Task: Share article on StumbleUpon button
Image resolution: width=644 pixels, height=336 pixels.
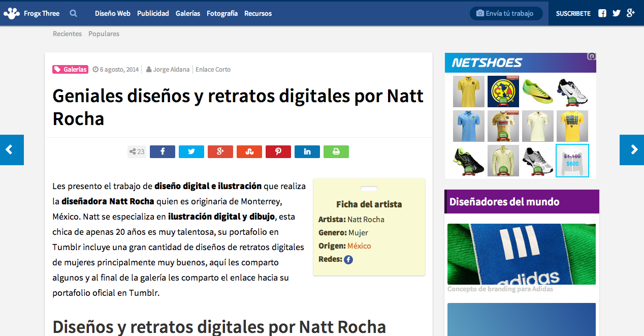Action: (x=249, y=151)
